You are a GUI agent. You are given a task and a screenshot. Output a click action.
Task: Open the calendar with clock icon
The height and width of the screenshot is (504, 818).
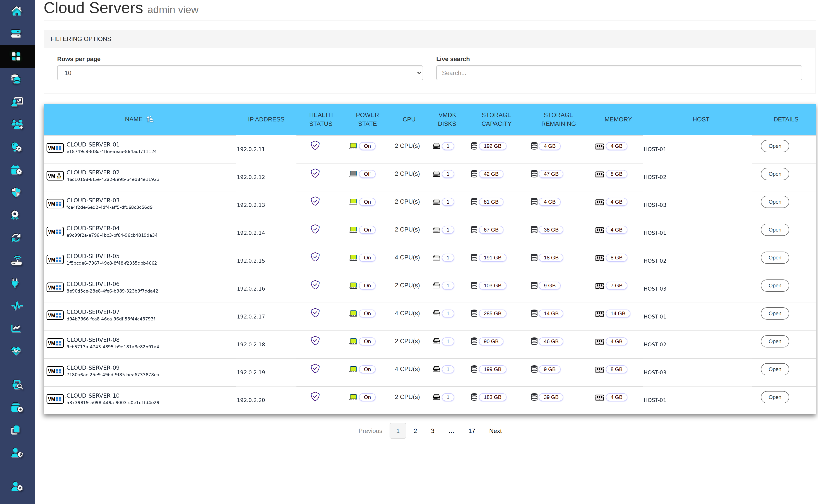point(16,170)
